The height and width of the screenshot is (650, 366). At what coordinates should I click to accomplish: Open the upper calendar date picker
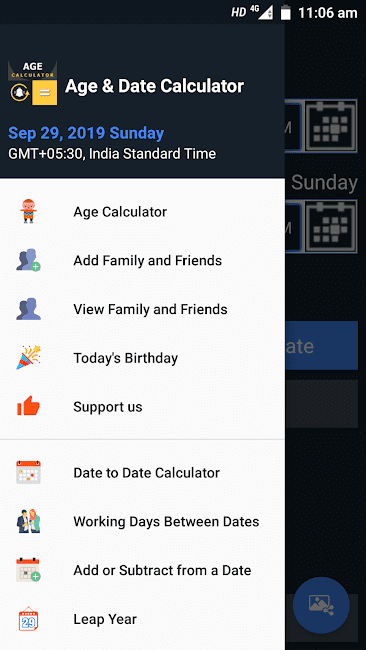coord(331,125)
